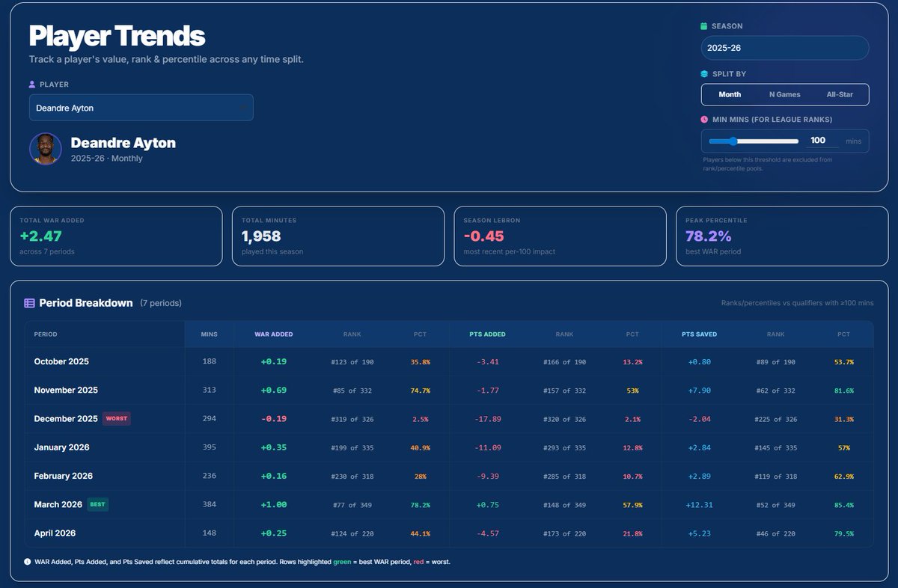Click the February 2026 row label

click(x=64, y=476)
